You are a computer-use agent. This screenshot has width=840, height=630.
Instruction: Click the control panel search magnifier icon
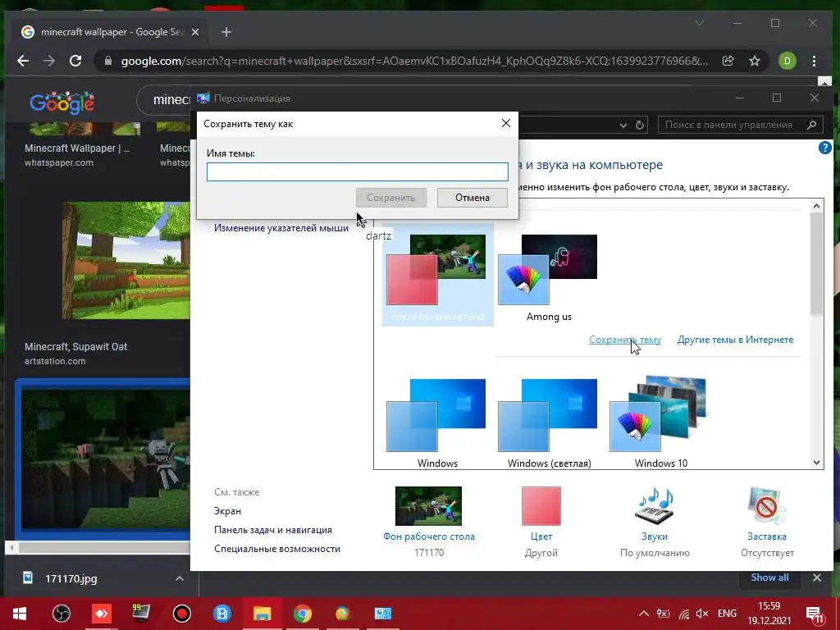pos(811,125)
